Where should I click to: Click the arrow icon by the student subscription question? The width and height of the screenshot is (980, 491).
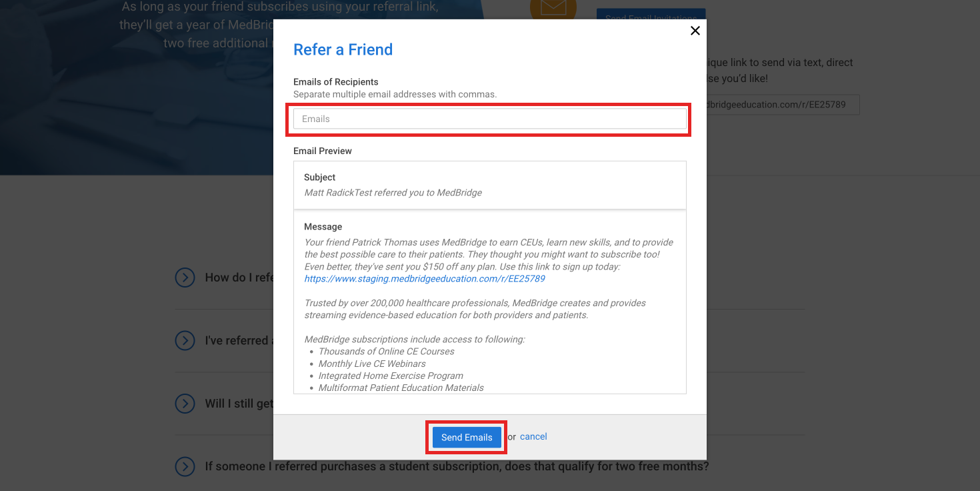(x=185, y=466)
